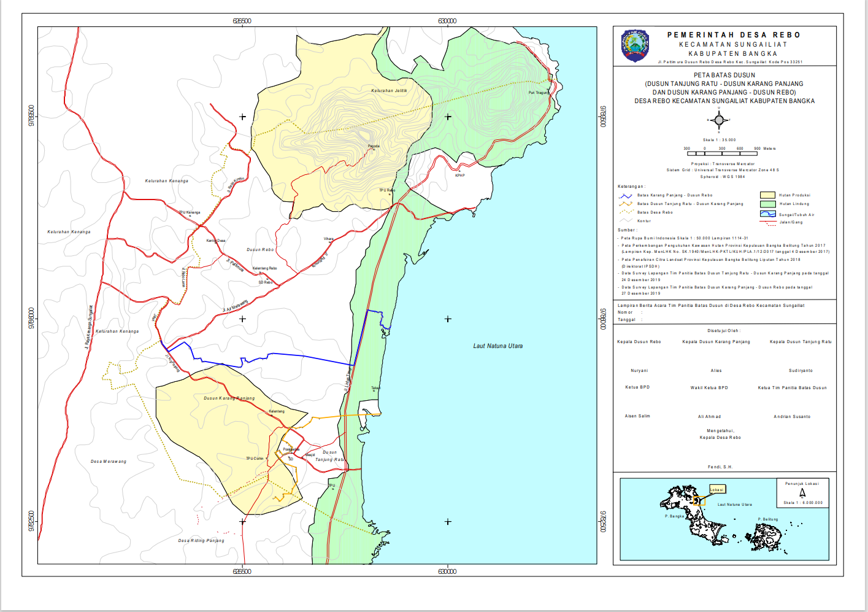Click the yellow Hutan Produksi legend swatch

pos(767,195)
